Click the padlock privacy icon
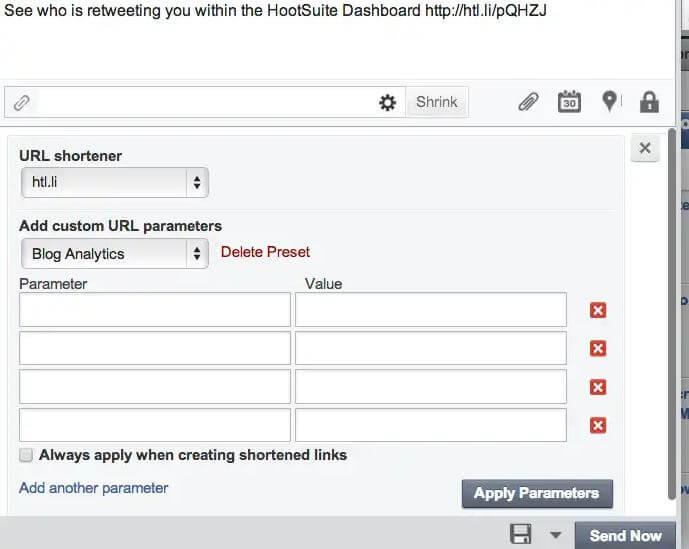 pos(649,102)
